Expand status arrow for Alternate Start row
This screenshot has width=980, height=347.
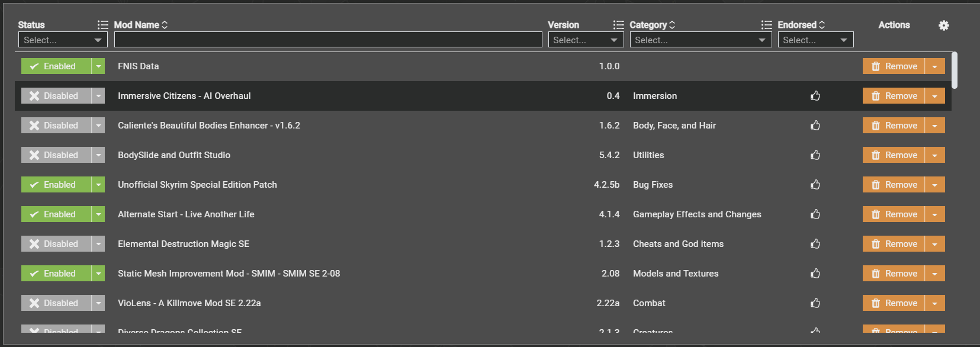98,214
